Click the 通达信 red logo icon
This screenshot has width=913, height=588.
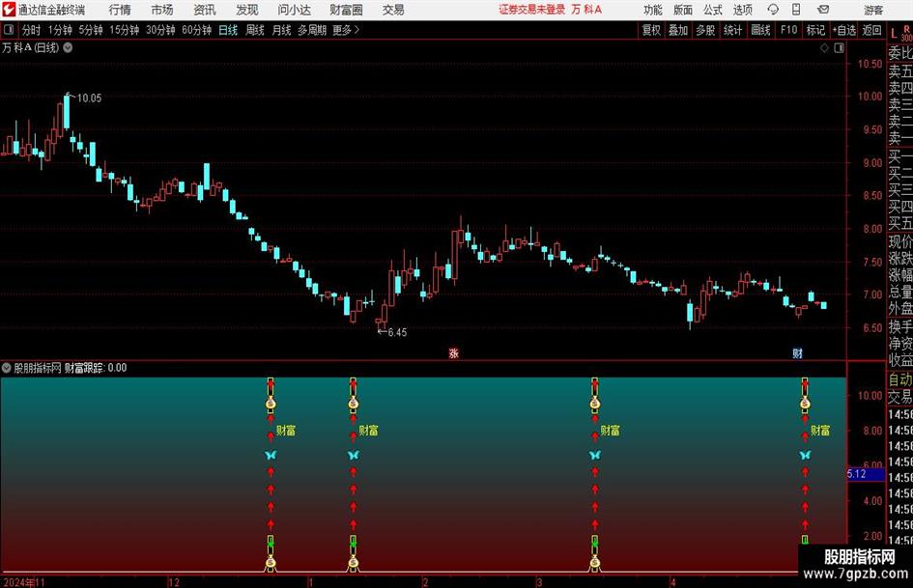pos(9,10)
